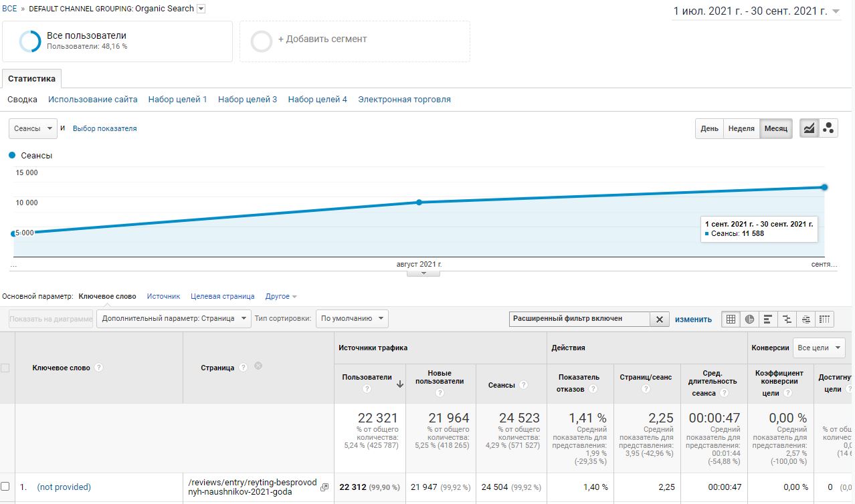Choose the performance bar view icon
Image resolution: width=855 pixels, height=504 pixels.
click(768, 320)
